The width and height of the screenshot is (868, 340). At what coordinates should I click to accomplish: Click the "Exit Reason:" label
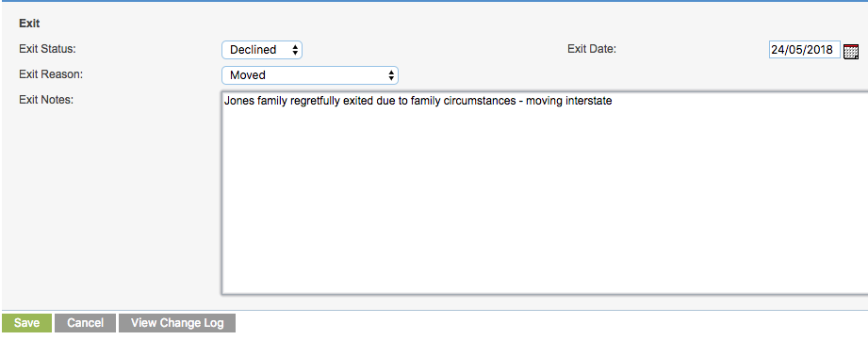(51, 74)
